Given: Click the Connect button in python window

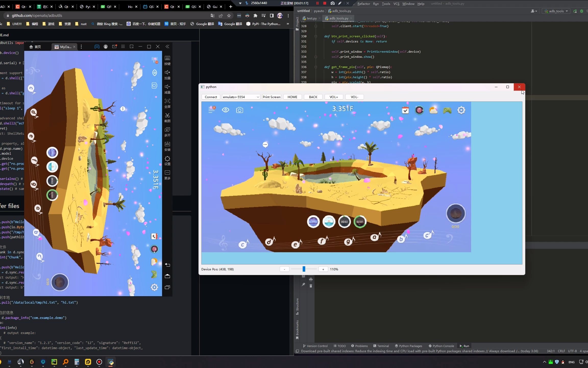Looking at the screenshot, I should tap(211, 97).
